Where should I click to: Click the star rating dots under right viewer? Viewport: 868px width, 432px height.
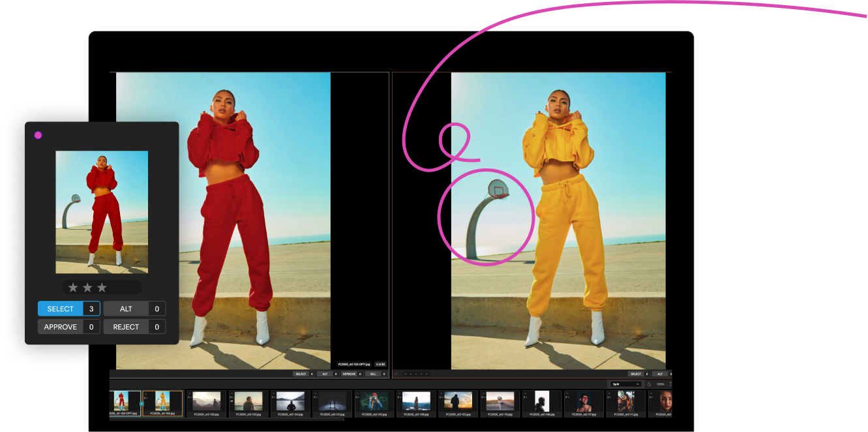416,374
